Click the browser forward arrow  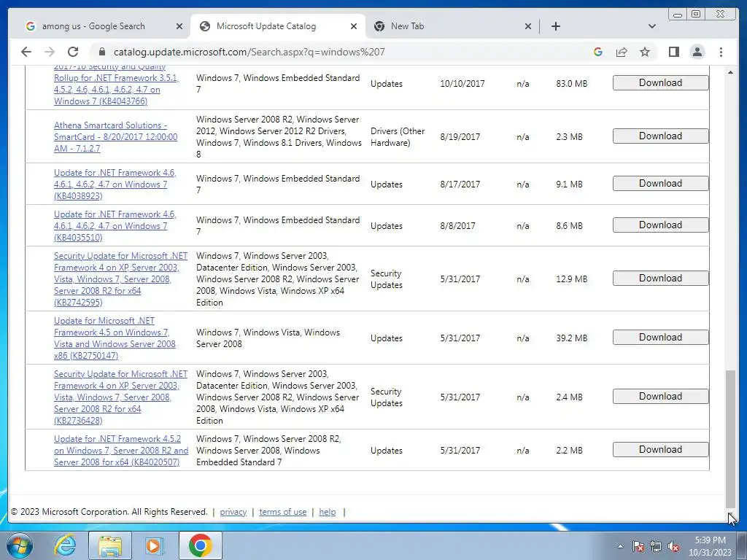point(49,52)
